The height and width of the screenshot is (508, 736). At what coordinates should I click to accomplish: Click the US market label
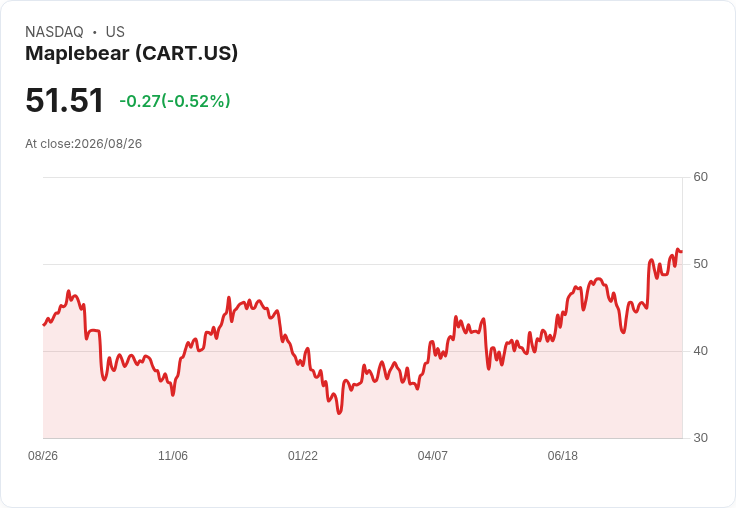115,32
